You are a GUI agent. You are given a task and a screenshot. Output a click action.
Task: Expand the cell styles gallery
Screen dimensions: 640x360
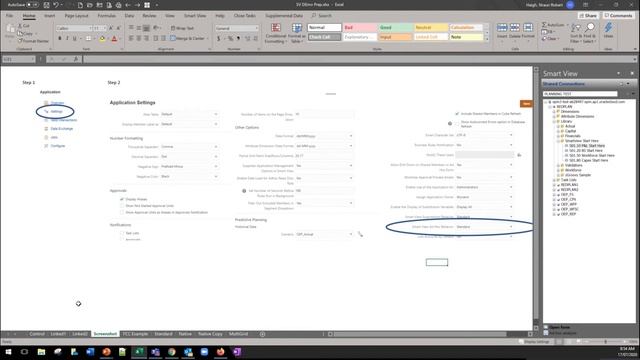coord(486,39)
